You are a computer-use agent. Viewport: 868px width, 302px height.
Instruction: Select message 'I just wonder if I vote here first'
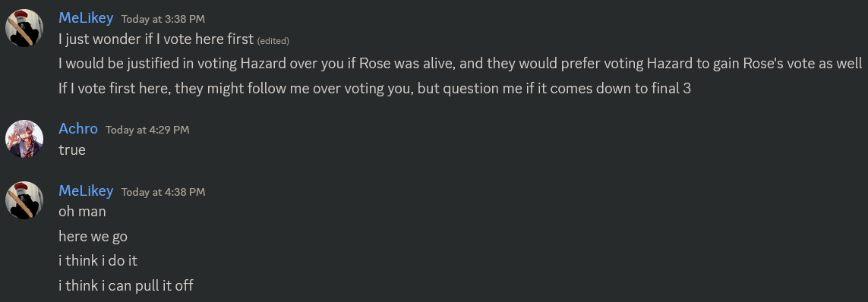[156, 39]
